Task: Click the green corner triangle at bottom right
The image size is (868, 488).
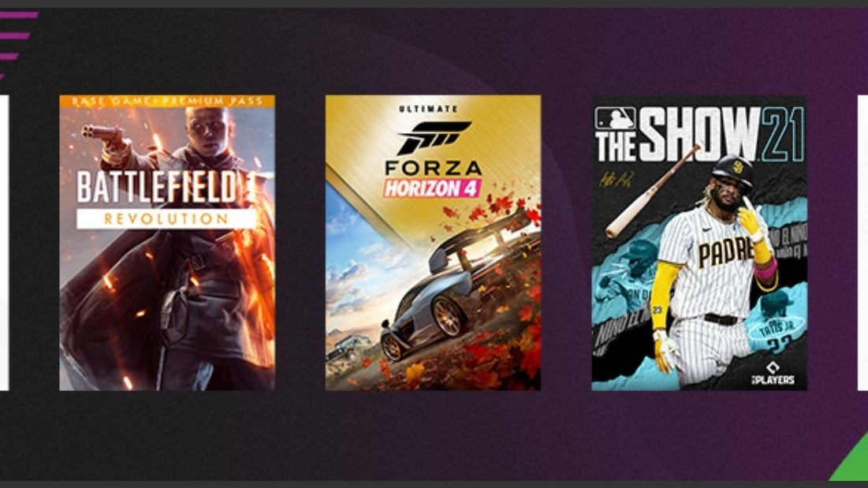Action: (854, 463)
